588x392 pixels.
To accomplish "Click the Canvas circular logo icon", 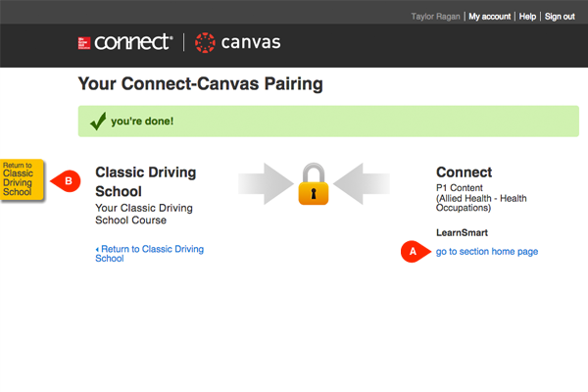I will click(205, 42).
